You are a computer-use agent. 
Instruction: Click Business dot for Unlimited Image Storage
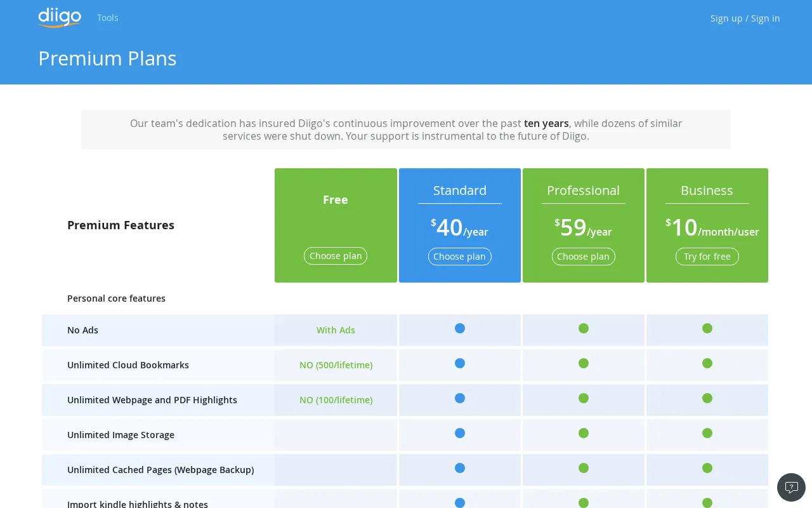[707, 433]
